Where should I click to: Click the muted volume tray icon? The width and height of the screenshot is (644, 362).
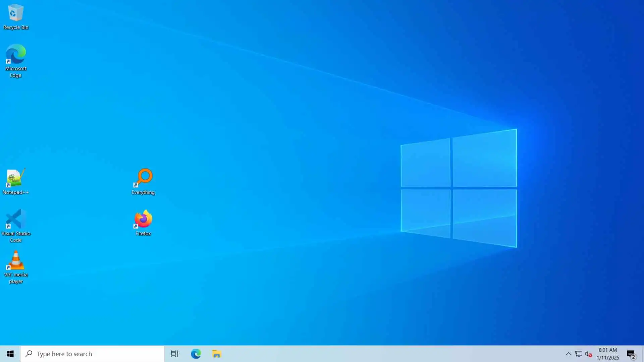[x=588, y=354]
